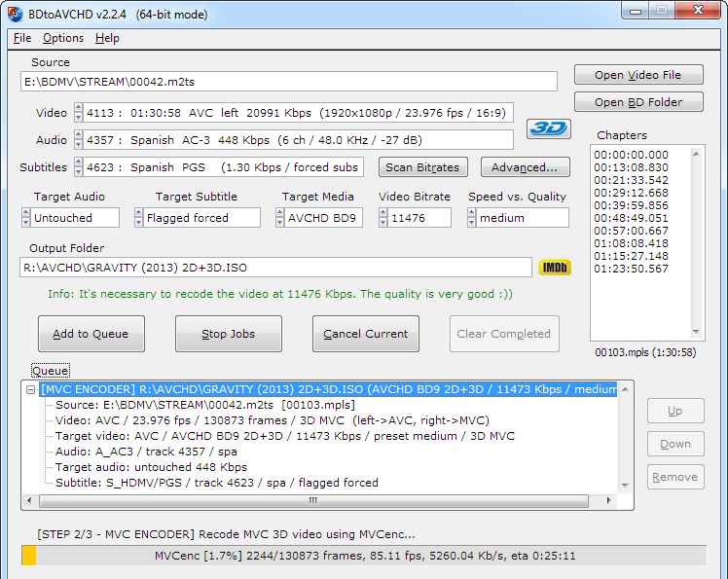Click the Chapters list scroll down arrow
Image resolution: width=728 pixels, height=579 pixels.
pyautogui.click(x=696, y=332)
